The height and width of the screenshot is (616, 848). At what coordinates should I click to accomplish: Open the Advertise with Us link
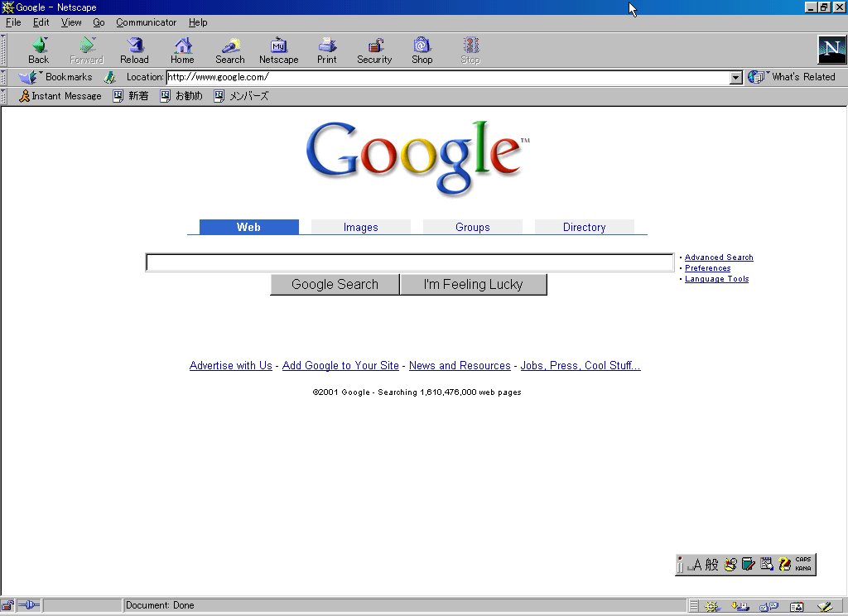pyautogui.click(x=231, y=366)
